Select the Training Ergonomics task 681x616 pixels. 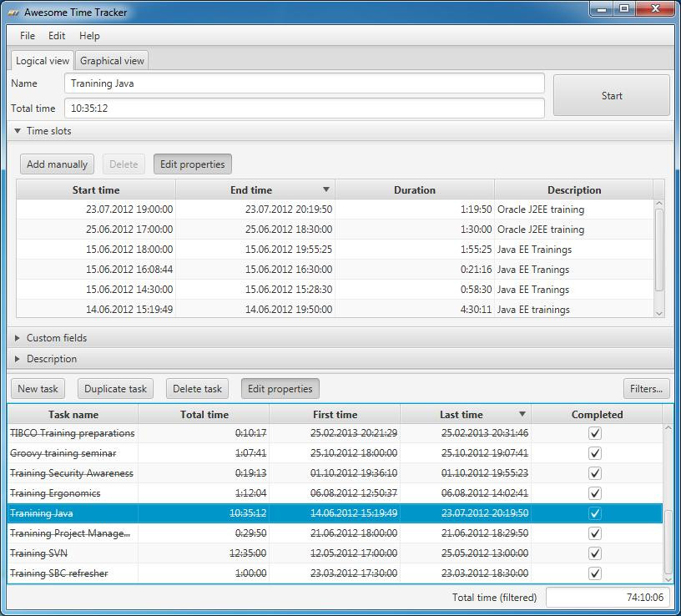coord(335,493)
